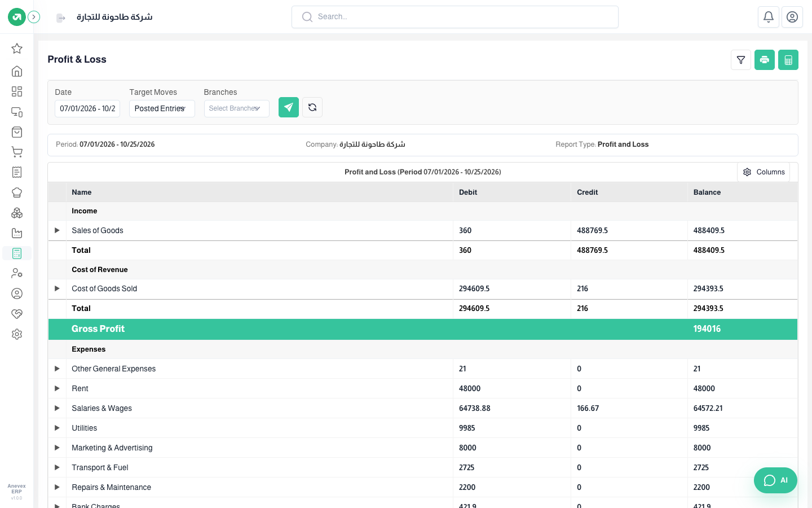This screenshot has width=812, height=508.
Task: Click the Gross Profit value 194016
Action: pos(707,329)
